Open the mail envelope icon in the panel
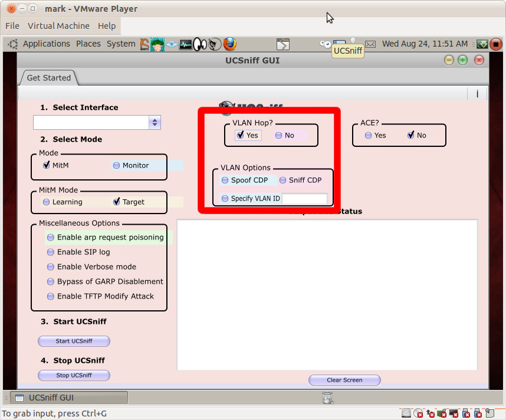Viewport: 506px width, 420px height. (370, 44)
